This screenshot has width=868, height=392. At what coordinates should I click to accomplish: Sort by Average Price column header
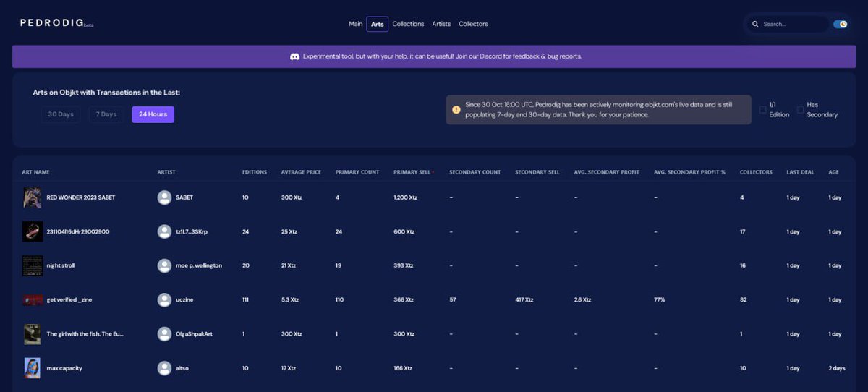[301, 172]
